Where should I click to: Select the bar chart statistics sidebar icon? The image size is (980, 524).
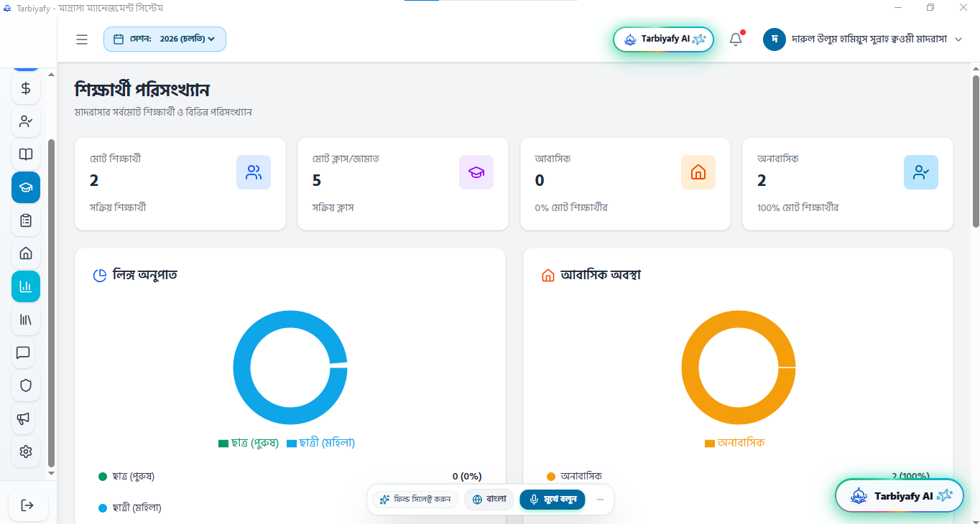(x=26, y=286)
